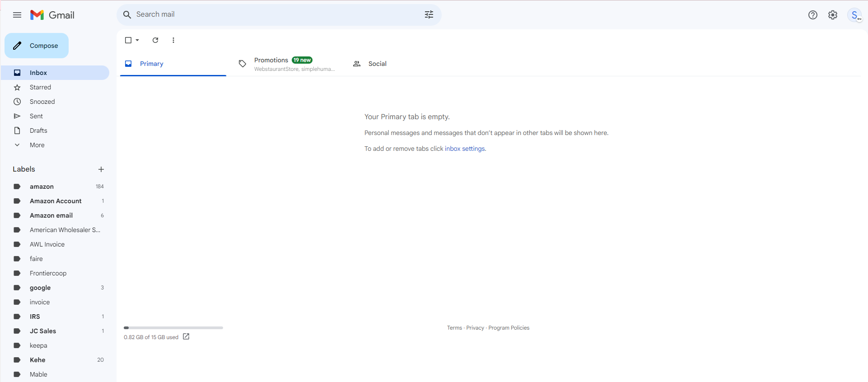Open the Starred folder
The image size is (868, 382).
(x=55, y=87)
